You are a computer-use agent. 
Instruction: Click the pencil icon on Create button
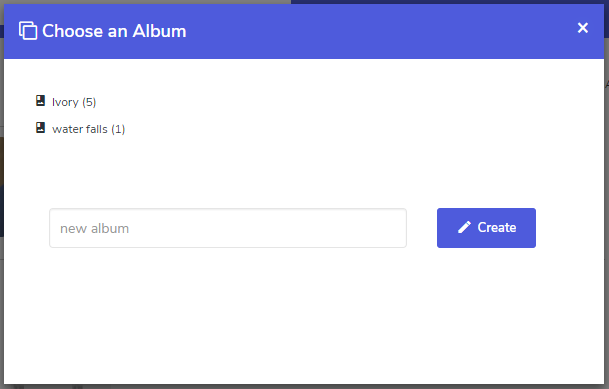[464, 227]
